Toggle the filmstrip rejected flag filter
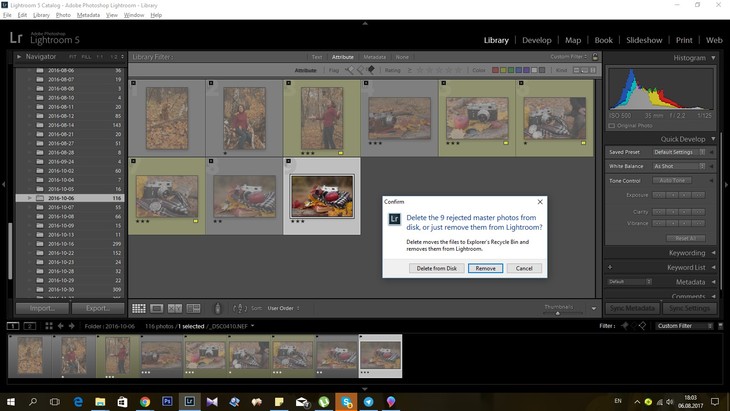Viewport: 730px width, 411px height. (x=642, y=326)
